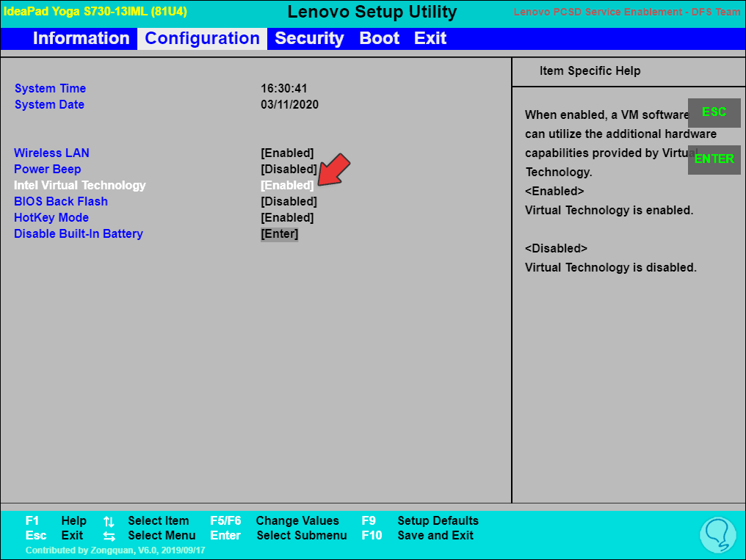
Task: Select Intel Virtual Technology item
Action: (x=80, y=186)
